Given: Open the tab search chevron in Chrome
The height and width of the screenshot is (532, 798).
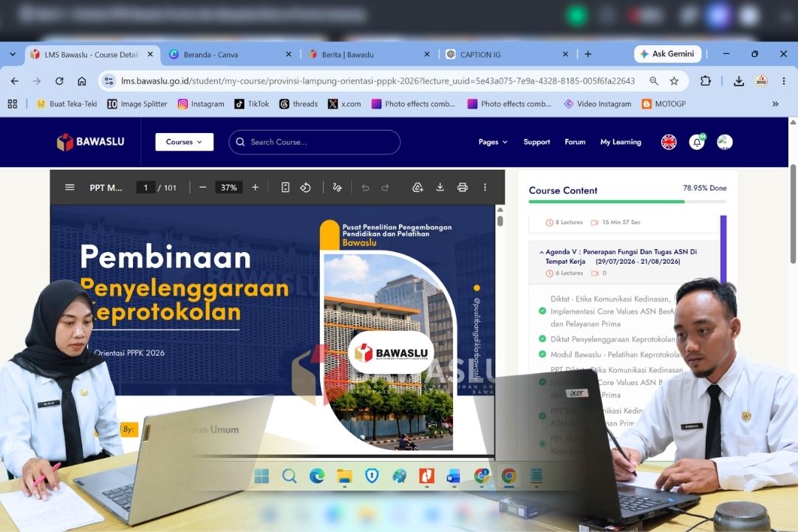Looking at the screenshot, I should pos(13,54).
